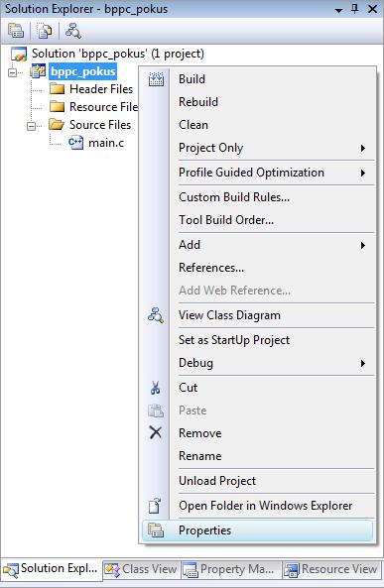
Task: Click the View Class Diagram toolbar icon
Action: (72, 31)
